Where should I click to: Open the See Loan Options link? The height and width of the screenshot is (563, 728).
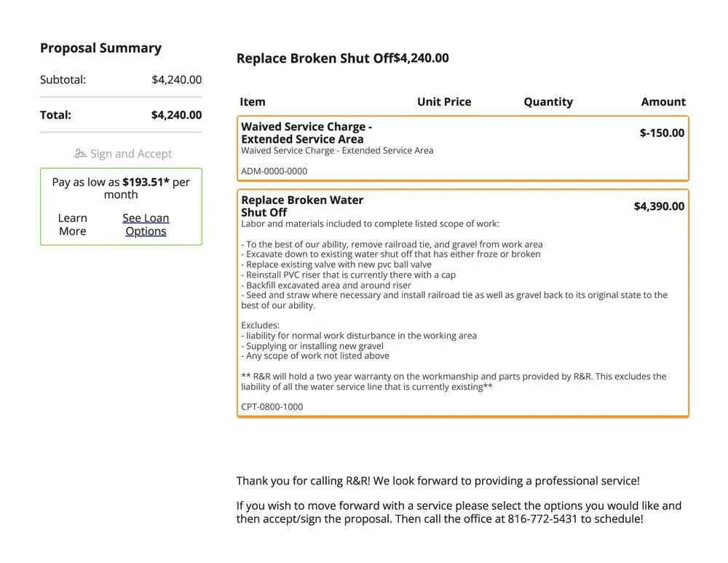[146, 224]
